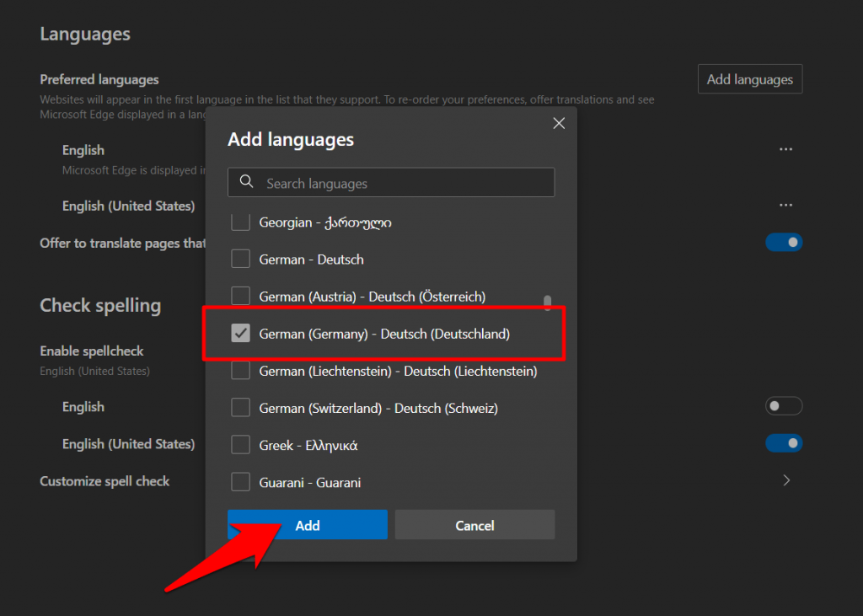Click the Add button

coord(307,524)
